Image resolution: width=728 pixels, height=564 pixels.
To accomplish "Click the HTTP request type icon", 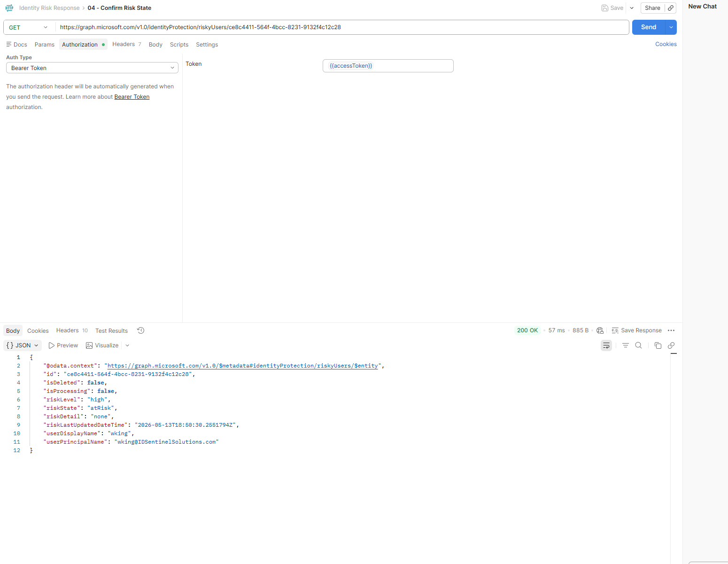I will tap(9, 8).
